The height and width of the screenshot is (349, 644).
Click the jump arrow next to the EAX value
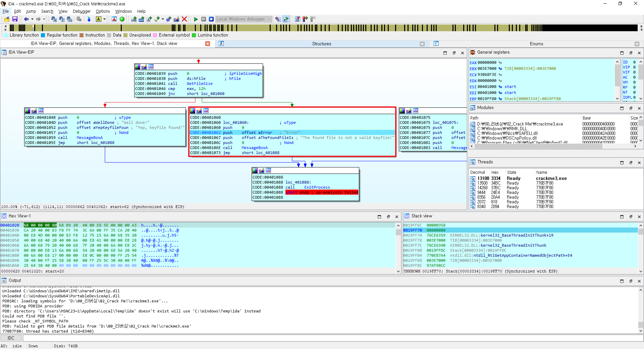500,62
